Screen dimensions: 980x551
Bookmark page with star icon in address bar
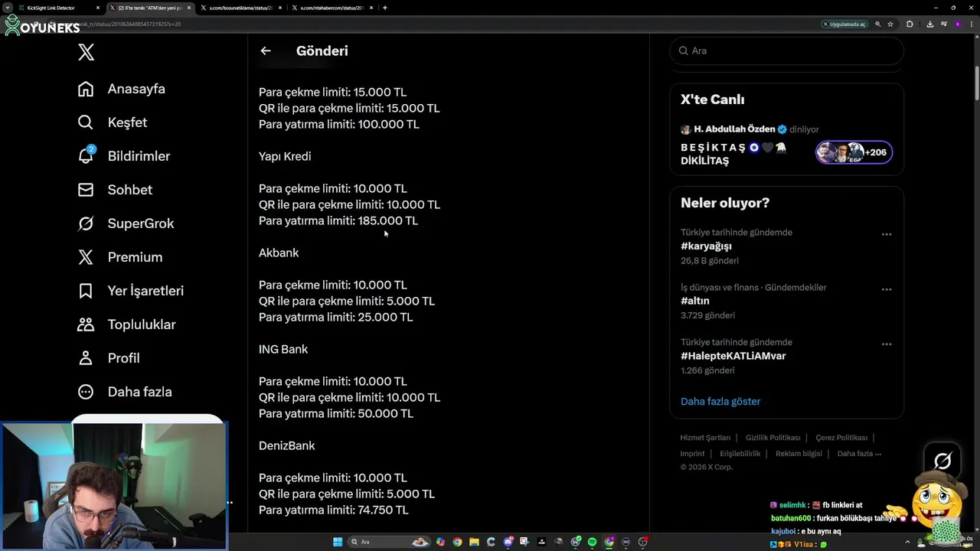click(x=890, y=24)
